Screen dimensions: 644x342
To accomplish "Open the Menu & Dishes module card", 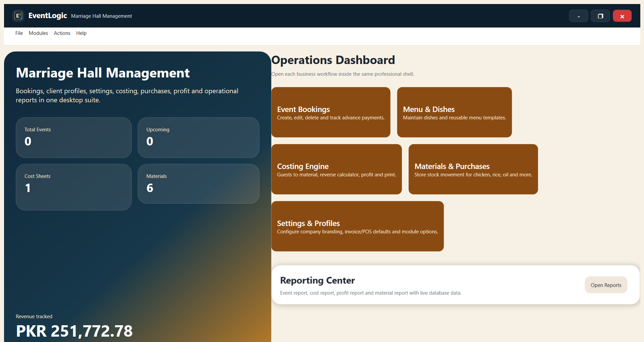I will [454, 112].
